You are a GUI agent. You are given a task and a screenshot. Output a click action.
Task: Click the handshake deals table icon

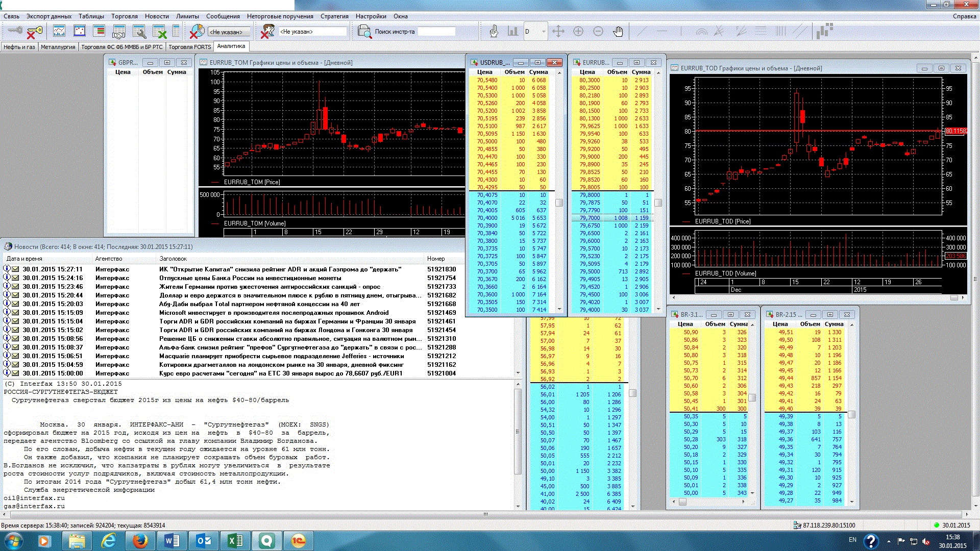tap(119, 32)
